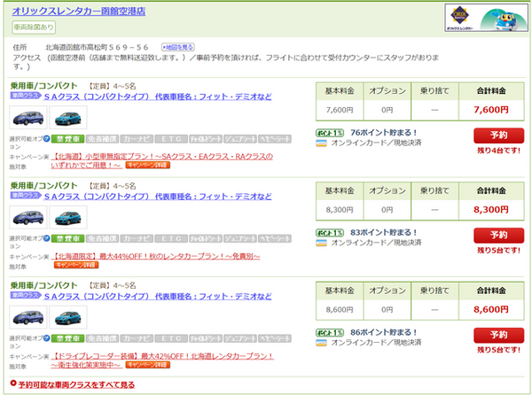Click the 車両クラス tag in 8,600円 listing
532x395 pixels.
26,296
